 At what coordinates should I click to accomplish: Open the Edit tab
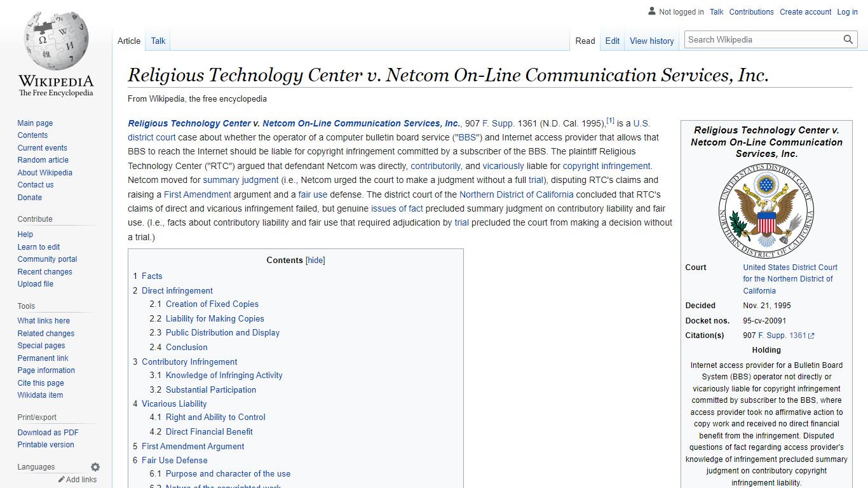tap(613, 41)
